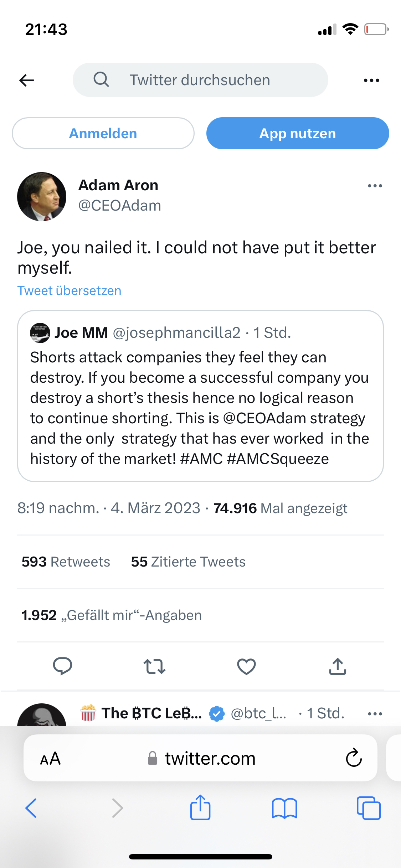This screenshot has width=401, height=868.
Task: Reload the page in Safari
Action: coord(353,758)
